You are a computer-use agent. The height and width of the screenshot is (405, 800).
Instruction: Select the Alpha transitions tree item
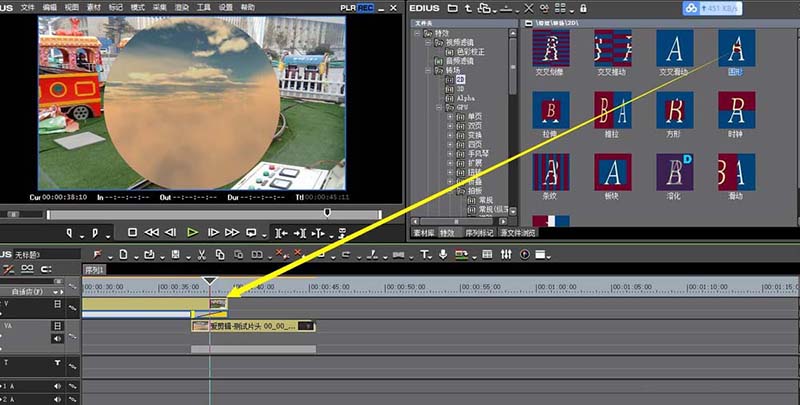[x=465, y=98]
